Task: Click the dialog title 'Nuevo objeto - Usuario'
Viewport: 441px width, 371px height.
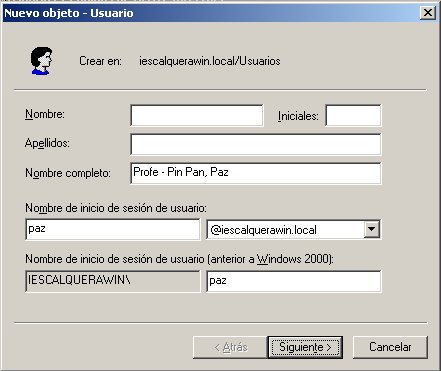Action: pos(69,13)
